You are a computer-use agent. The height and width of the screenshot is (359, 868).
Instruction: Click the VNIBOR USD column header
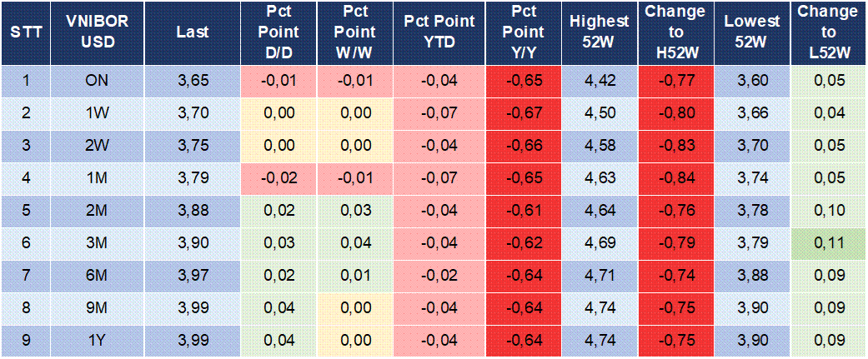point(98,32)
